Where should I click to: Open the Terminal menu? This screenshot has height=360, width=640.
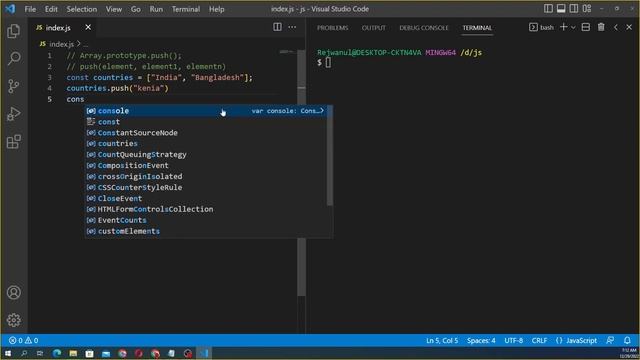click(x=186, y=9)
